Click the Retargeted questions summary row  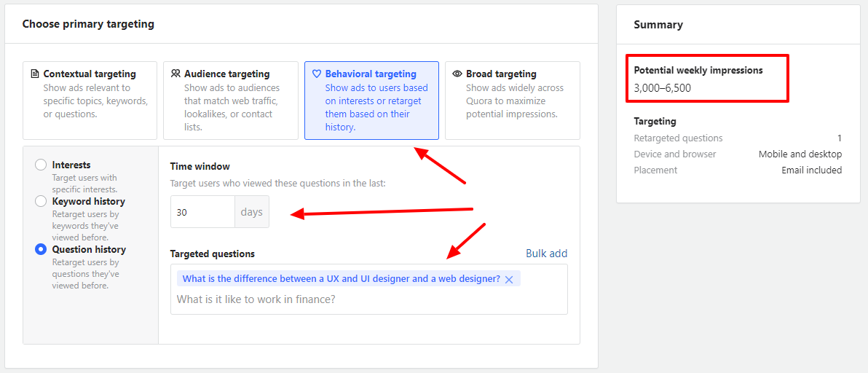pos(737,138)
